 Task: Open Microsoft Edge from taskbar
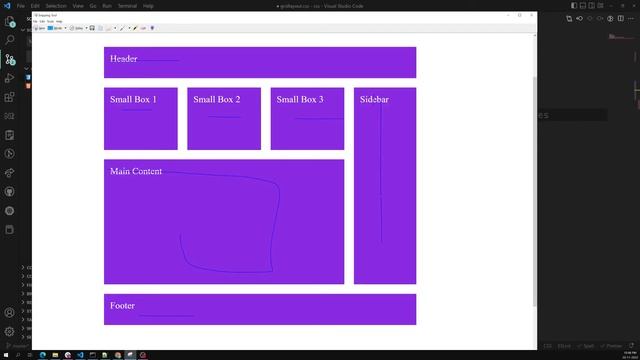(x=42, y=355)
